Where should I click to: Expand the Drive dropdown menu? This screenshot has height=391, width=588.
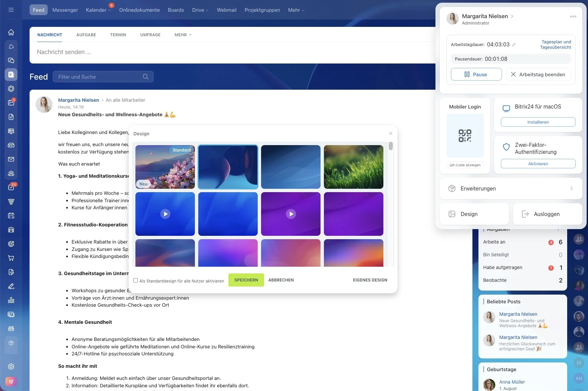[x=200, y=10]
